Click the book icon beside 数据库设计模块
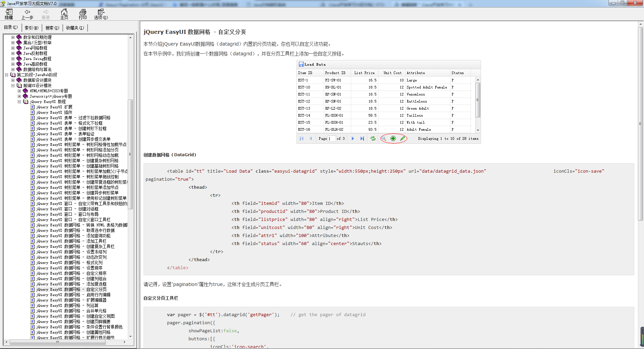This screenshot has width=644, height=349. point(19,80)
